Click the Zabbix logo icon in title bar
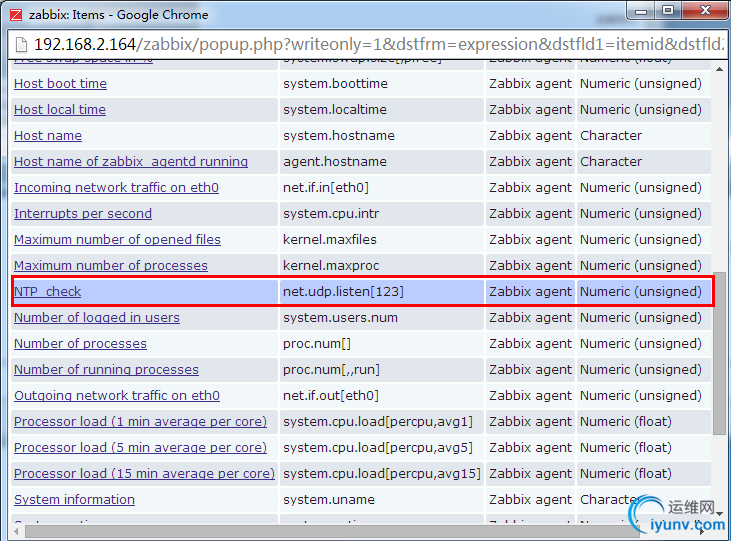The height and width of the screenshot is (541, 731). (x=16, y=15)
